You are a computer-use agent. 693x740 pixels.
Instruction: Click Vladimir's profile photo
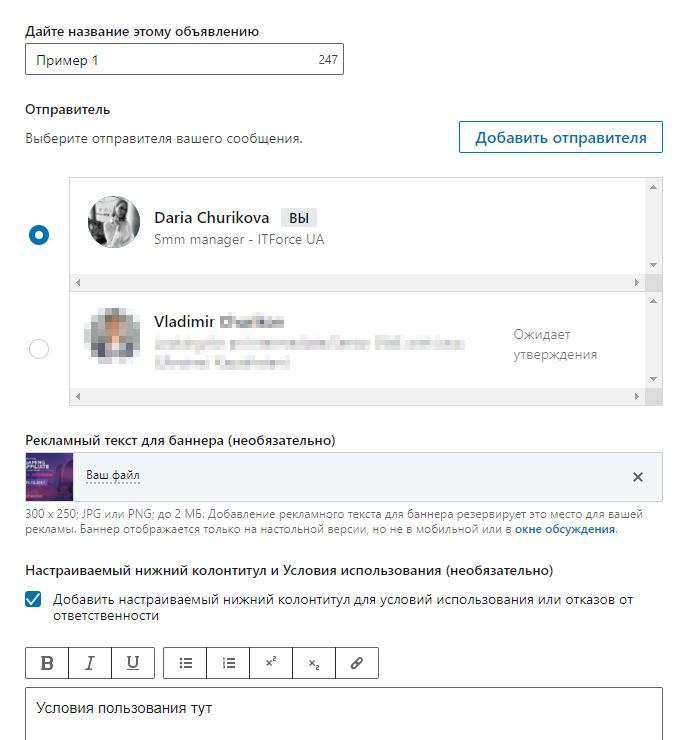pos(113,336)
